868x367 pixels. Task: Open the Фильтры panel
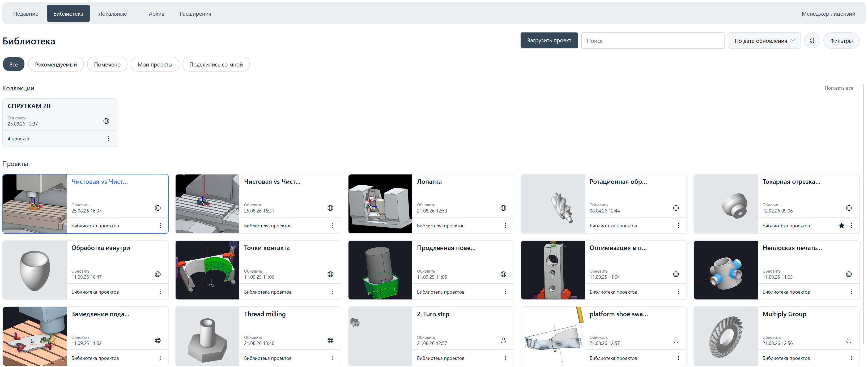coord(841,40)
